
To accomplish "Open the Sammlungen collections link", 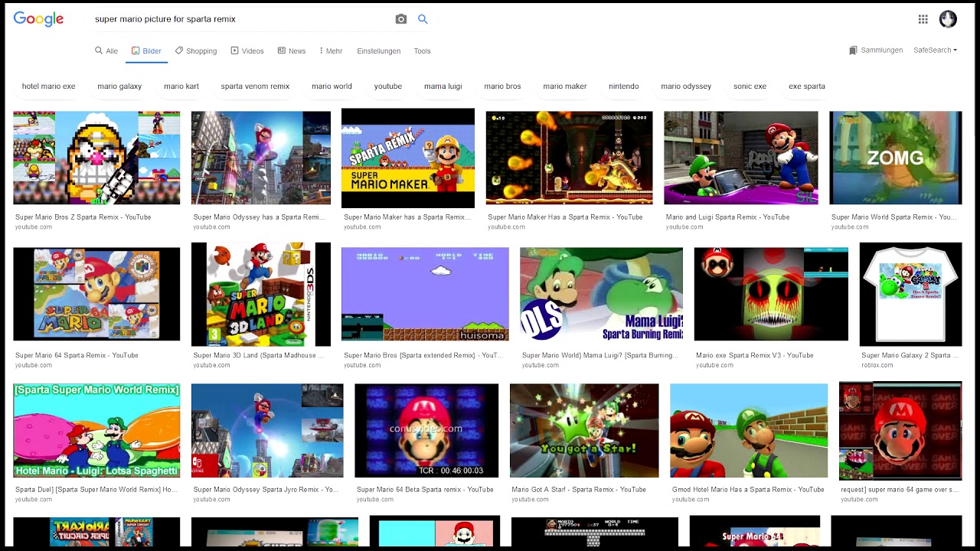I will [x=876, y=51].
